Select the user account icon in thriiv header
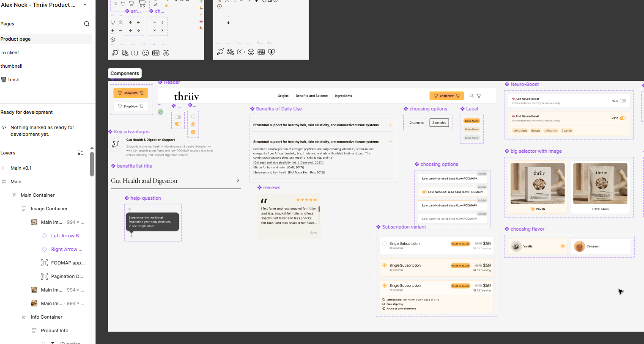 [471, 96]
